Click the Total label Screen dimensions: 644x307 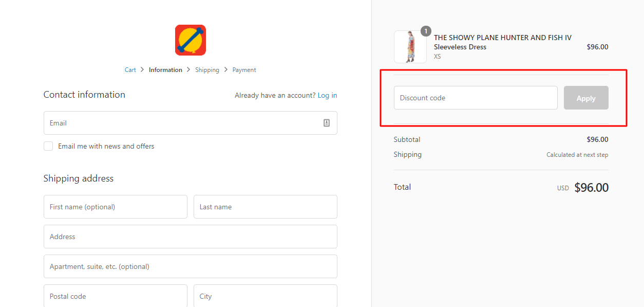pos(402,187)
